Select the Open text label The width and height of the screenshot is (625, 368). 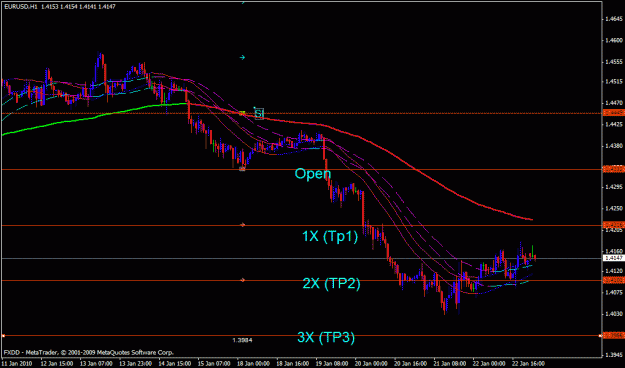point(312,173)
